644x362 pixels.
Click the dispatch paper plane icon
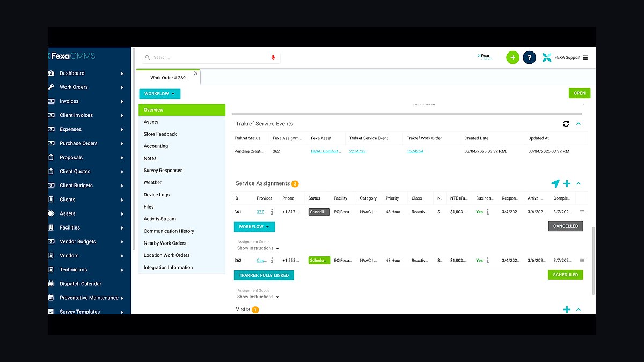click(555, 183)
